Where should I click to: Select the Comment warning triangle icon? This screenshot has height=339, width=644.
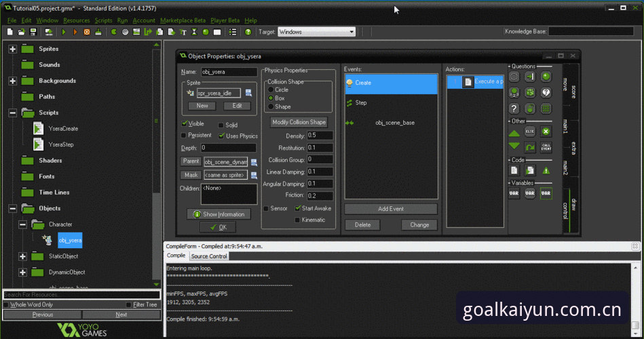(546, 170)
